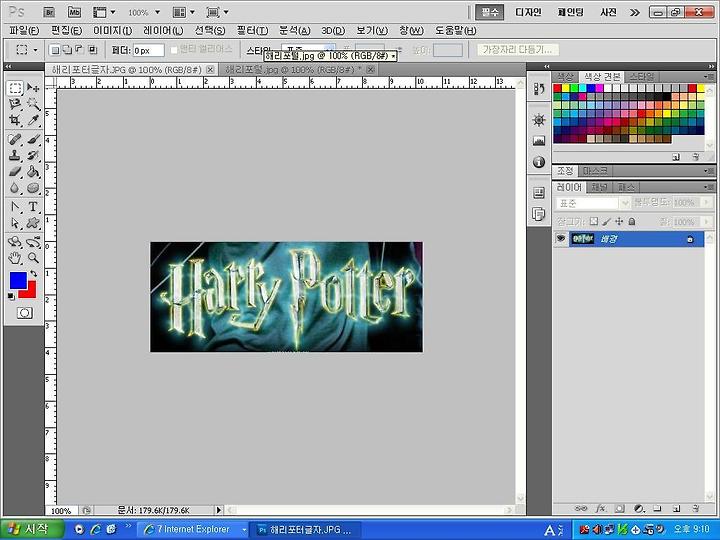Select the Path Selection tool

(x=15, y=223)
